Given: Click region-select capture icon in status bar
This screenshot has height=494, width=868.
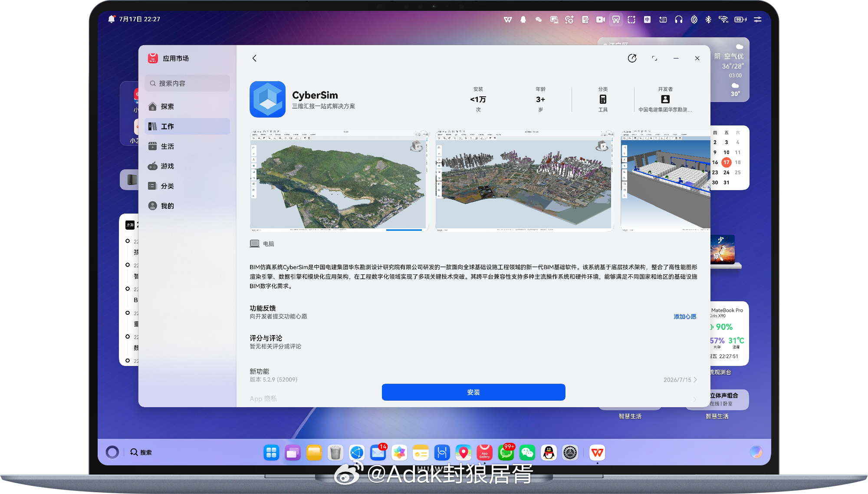Looking at the screenshot, I should point(631,20).
